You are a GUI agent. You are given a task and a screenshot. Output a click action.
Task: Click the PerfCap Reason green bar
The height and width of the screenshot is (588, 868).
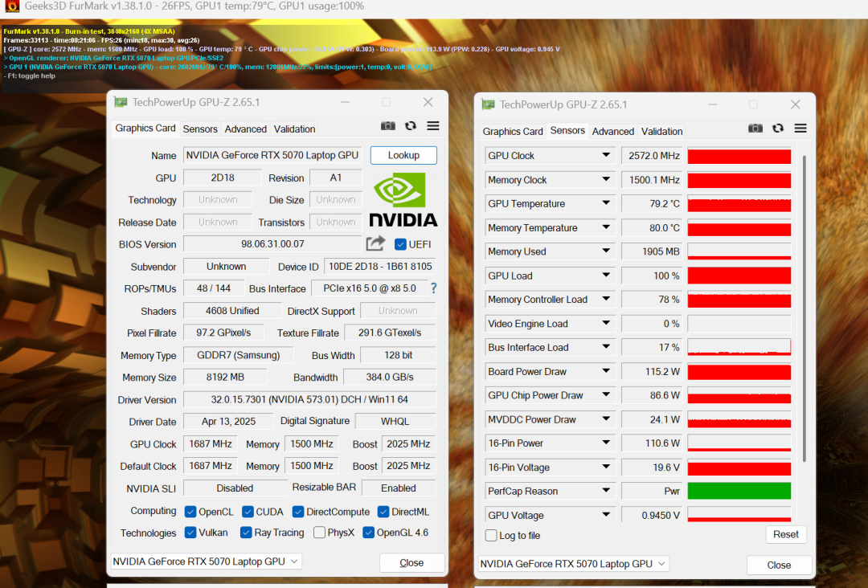click(739, 491)
